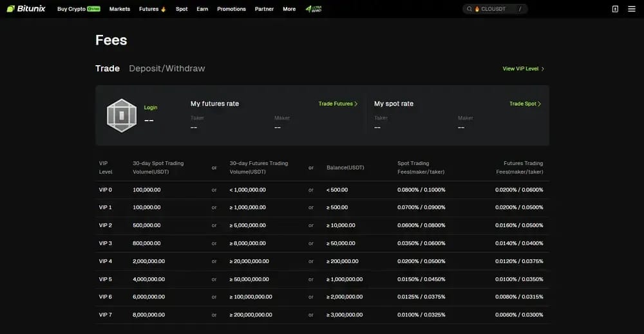Open the app download icon

(x=615, y=8)
